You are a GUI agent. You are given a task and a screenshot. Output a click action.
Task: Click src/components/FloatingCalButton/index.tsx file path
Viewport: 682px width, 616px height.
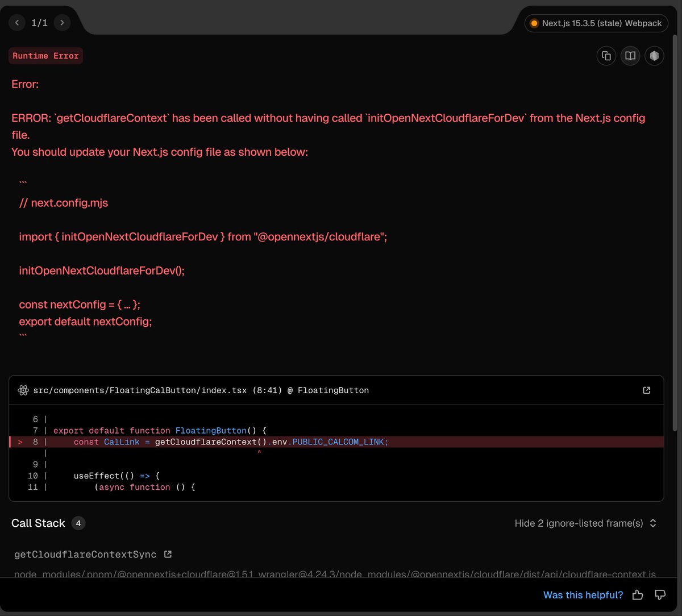tap(140, 390)
